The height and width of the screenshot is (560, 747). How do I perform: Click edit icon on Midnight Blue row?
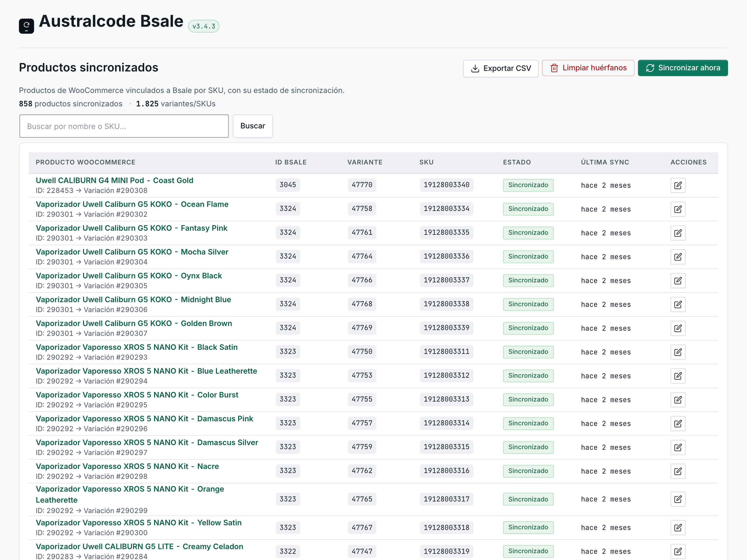pos(678,304)
